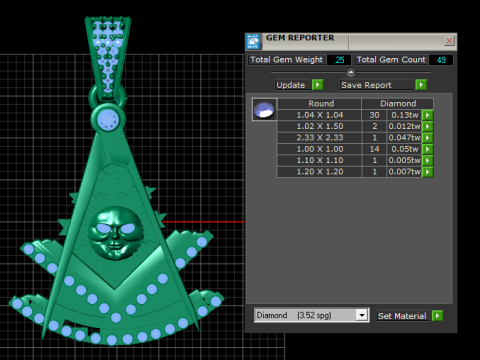Open the Diamond (3.52 spg) material dropdown
This screenshot has width=480, height=360.
362,315
